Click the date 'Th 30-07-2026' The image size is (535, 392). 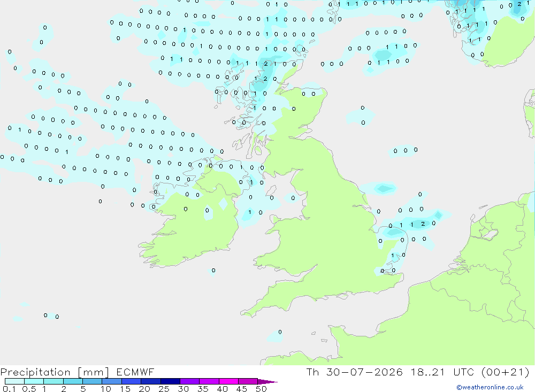coord(355,372)
